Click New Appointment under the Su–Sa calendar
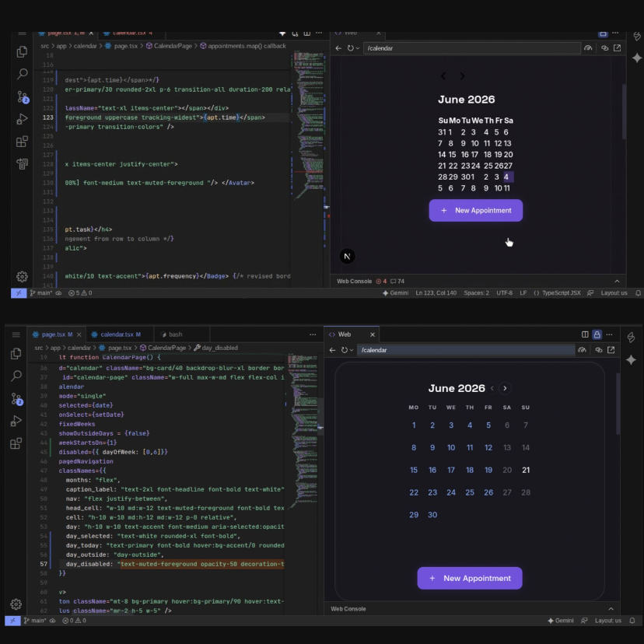 [x=475, y=210]
